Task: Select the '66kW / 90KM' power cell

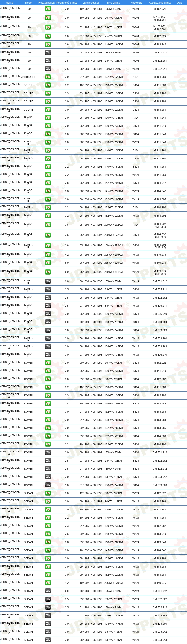Action: (x=113, y=9)
